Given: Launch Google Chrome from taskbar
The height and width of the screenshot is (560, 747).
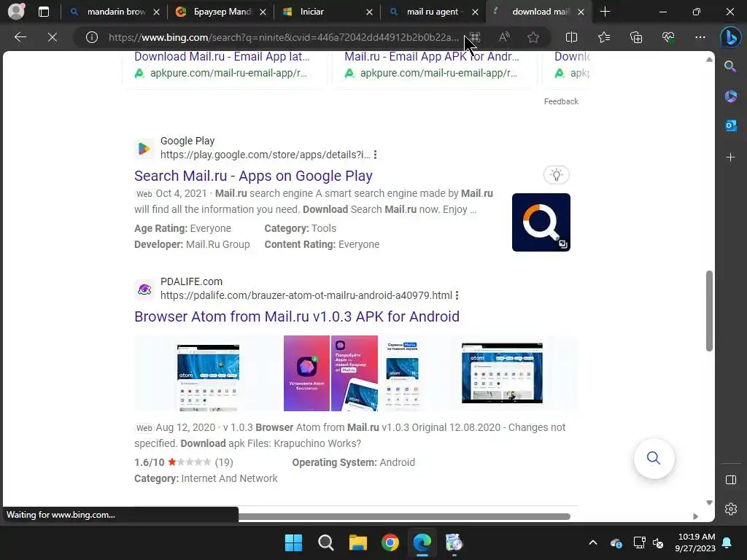Looking at the screenshot, I should pos(390,542).
